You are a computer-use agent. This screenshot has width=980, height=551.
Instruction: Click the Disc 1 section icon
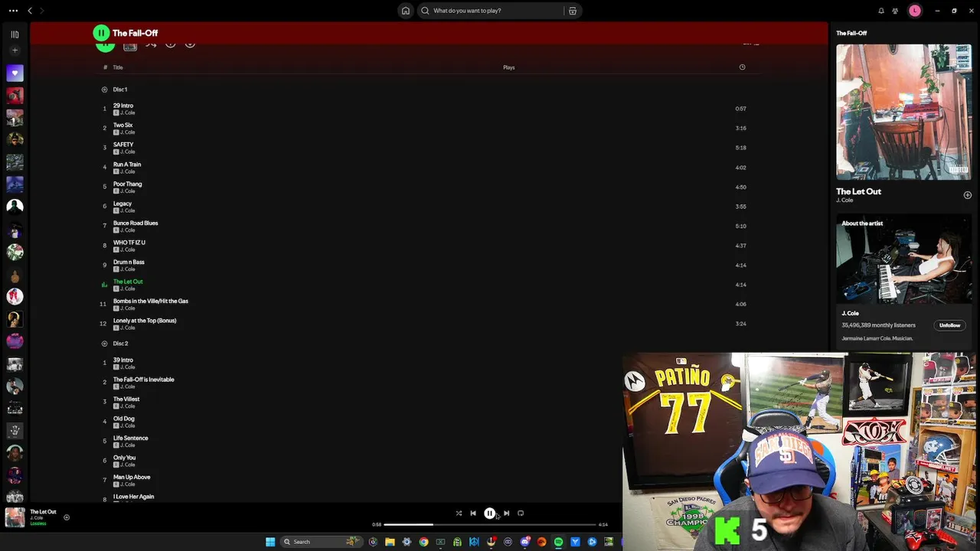pos(105,90)
